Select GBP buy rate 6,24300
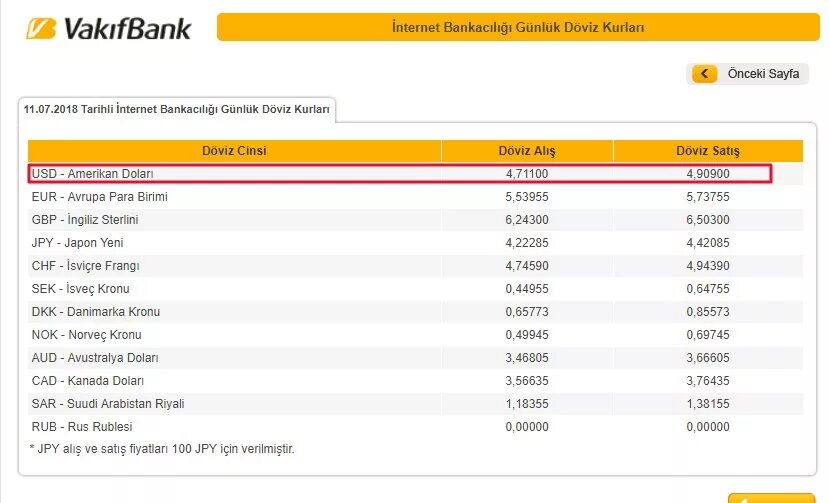 click(527, 220)
